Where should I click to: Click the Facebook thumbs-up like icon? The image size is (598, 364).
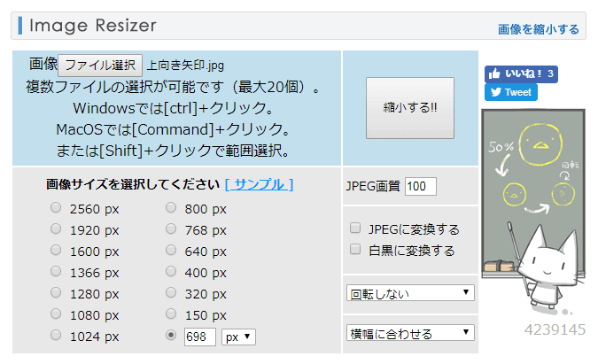click(x=493, y=74)
